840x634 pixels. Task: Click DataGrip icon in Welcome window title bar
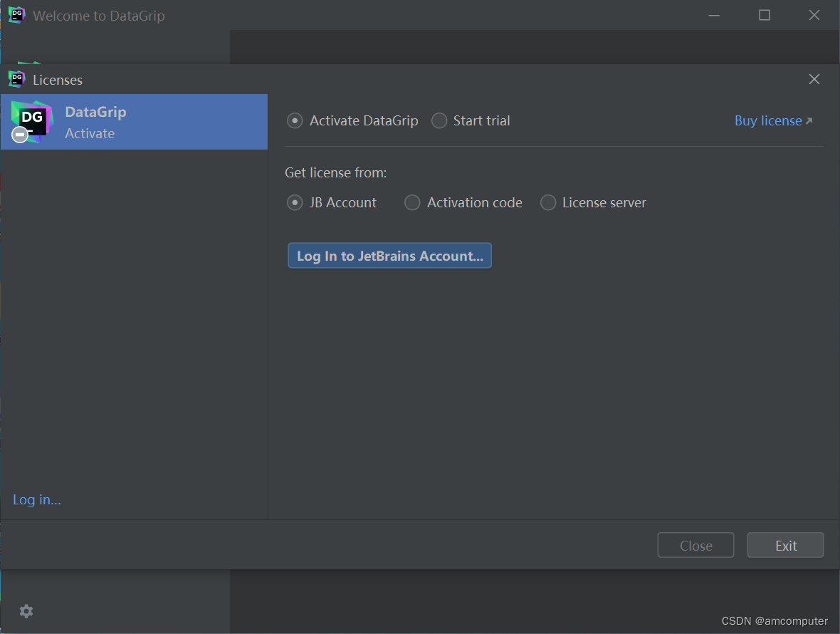[x=17, y=15]
